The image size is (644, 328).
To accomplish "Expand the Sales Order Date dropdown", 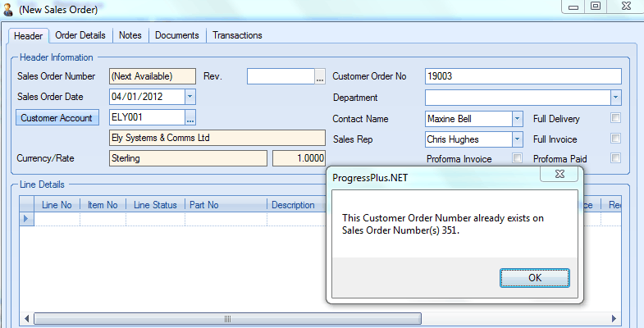I will (190, 97).
